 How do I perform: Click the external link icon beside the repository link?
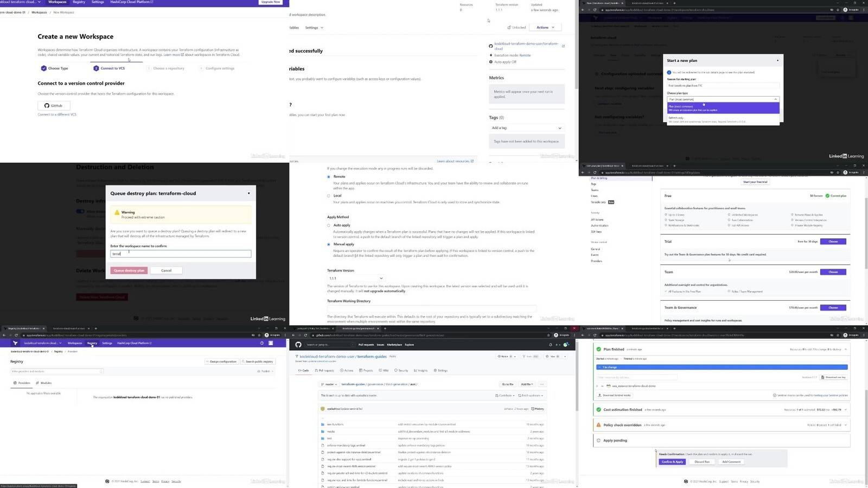(x=563, y=46)
